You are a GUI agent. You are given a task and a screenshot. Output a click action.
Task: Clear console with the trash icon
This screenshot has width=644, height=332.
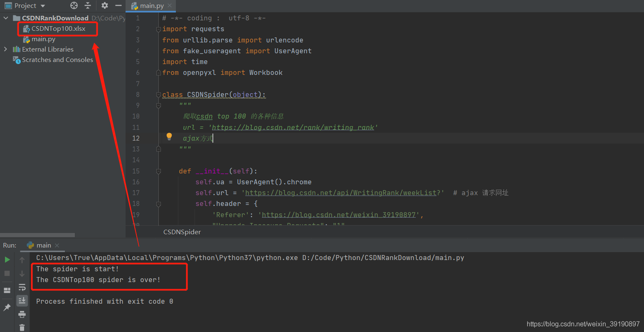tap(22, 328)
